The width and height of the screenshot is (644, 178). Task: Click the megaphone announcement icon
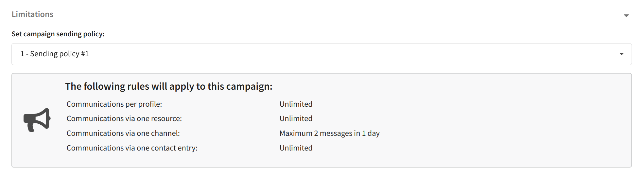pyautogui.click(x=37, y=120)
